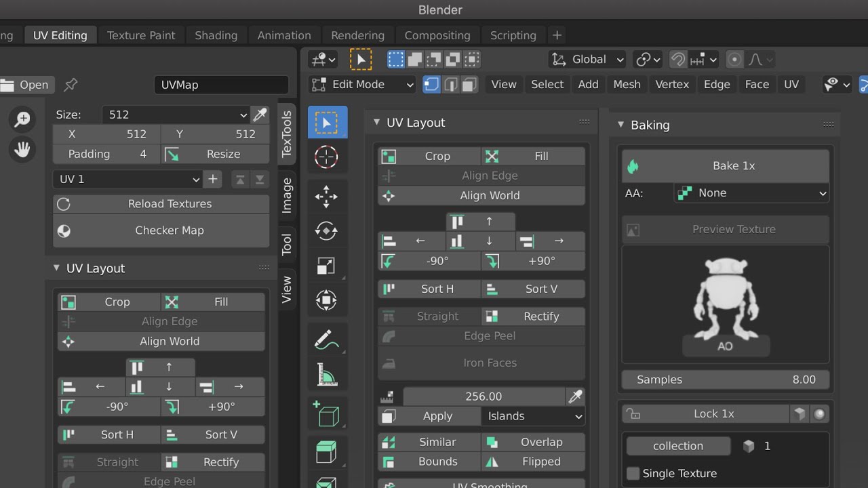
Task: Collapse the UV Layout panel in UV editor
Action: [x=56, y=268]
